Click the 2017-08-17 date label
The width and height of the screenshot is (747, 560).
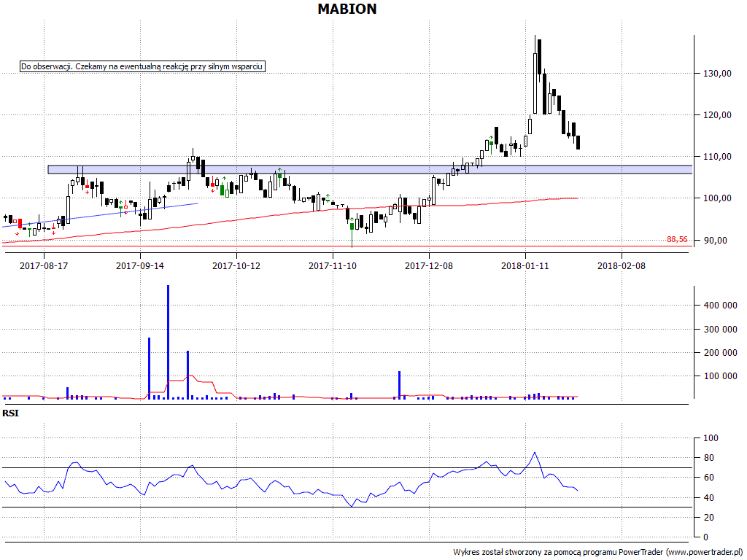pos(44,265)
